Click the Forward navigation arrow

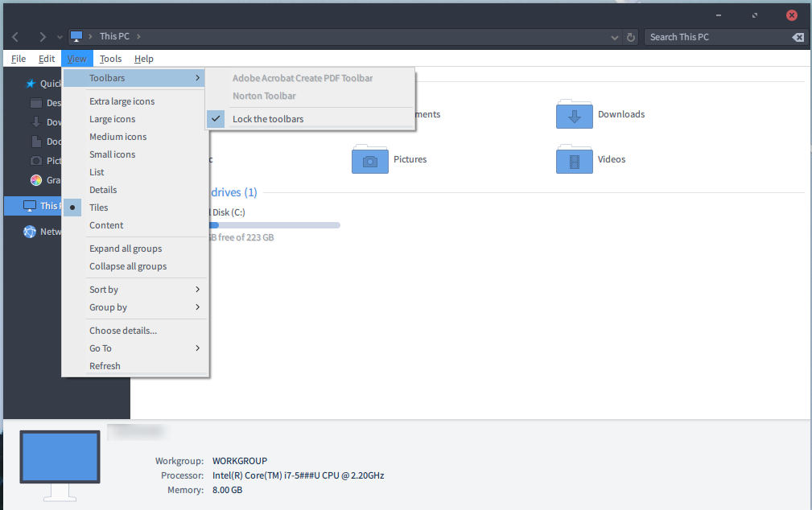pos(43,37)
